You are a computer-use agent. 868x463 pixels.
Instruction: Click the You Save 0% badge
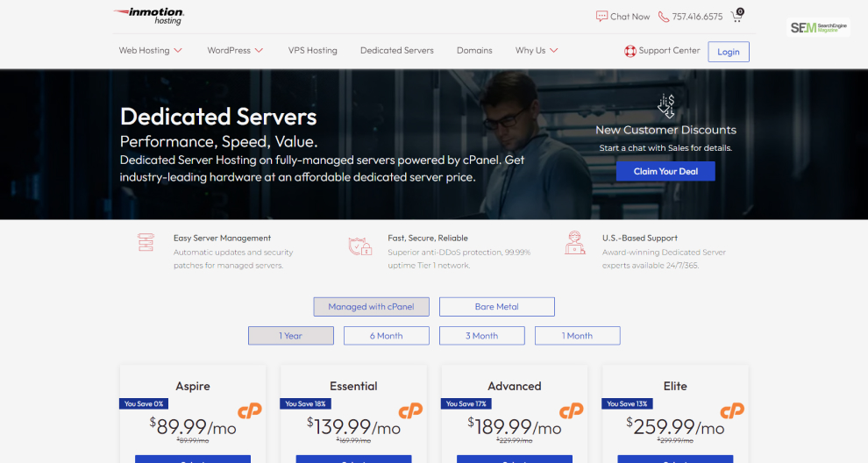pos(144,403)
